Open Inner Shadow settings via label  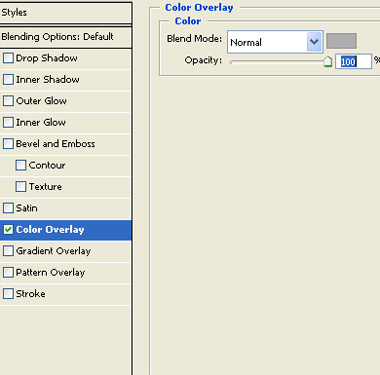pyautogui.click(x=48, y=79)
